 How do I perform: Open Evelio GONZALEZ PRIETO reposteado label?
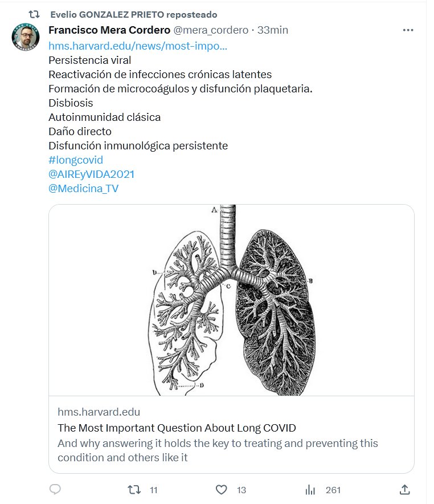[x=133, y=14]
